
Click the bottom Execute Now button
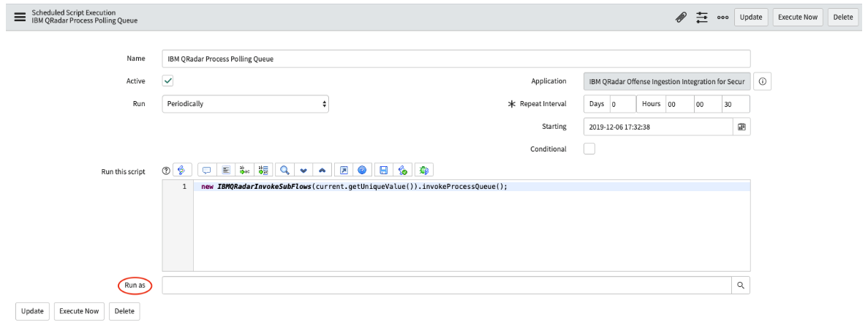pos(79,311)
